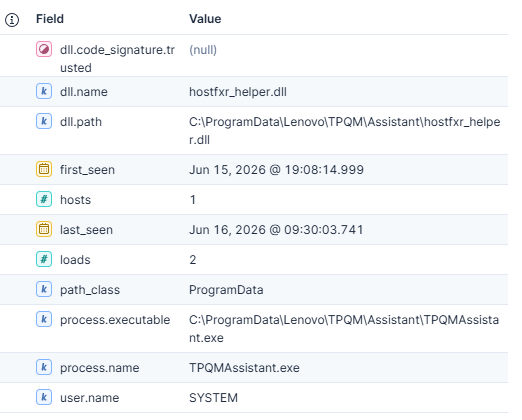Select the last_seen field label
This screenshot has height=420, width=522.
86,230
